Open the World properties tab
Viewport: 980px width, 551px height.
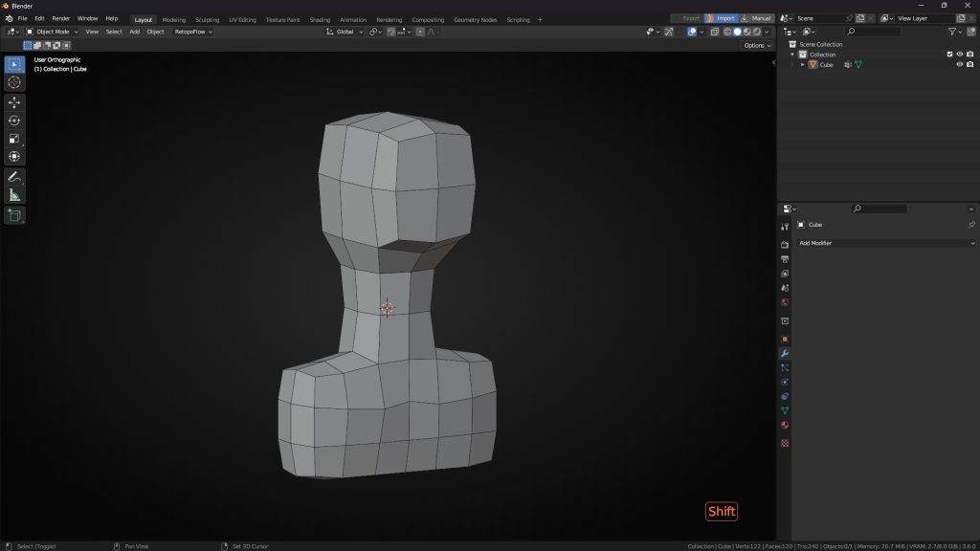(785, 302)
